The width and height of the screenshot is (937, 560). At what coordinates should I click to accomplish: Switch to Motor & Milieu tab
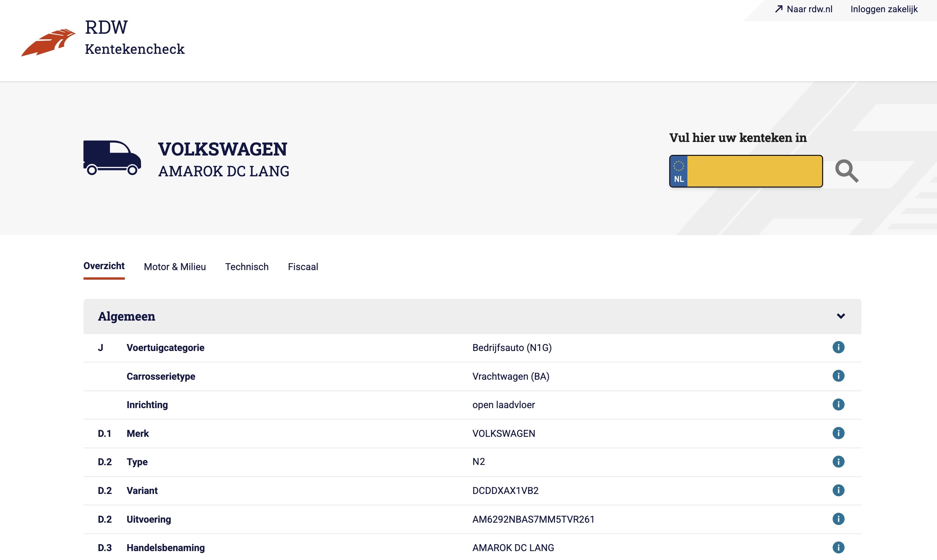175,267
